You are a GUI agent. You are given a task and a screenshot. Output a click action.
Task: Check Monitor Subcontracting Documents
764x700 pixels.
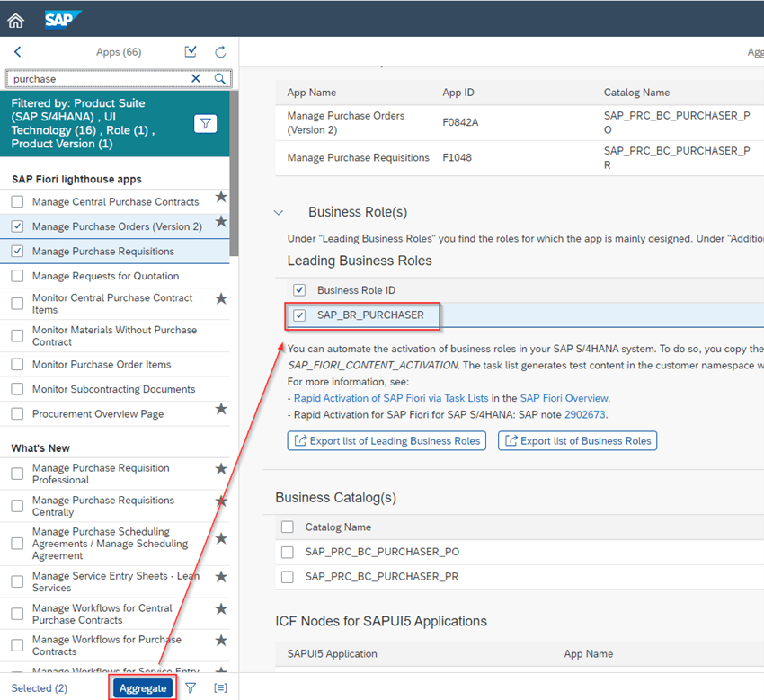17,389
